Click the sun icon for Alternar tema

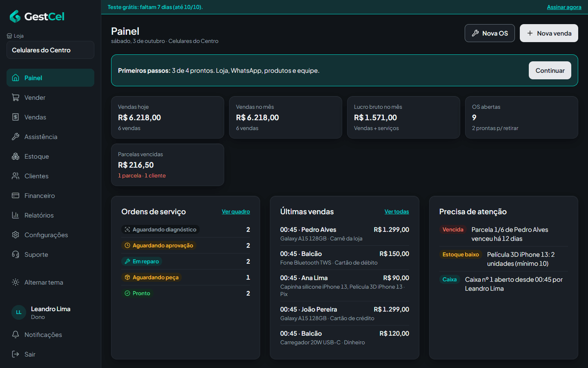[x=16, y=282]
